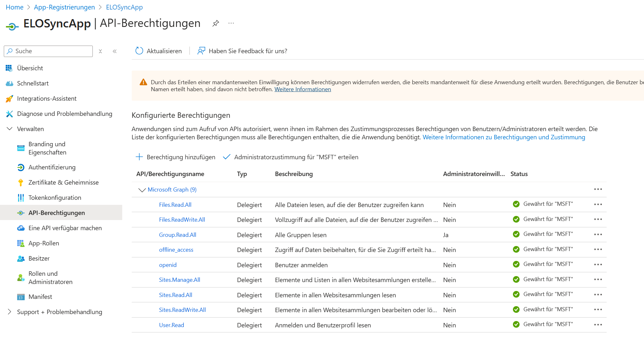Open options menu for offline_access row
Viewport: 644px width, 347px height.
coord(598,249)
